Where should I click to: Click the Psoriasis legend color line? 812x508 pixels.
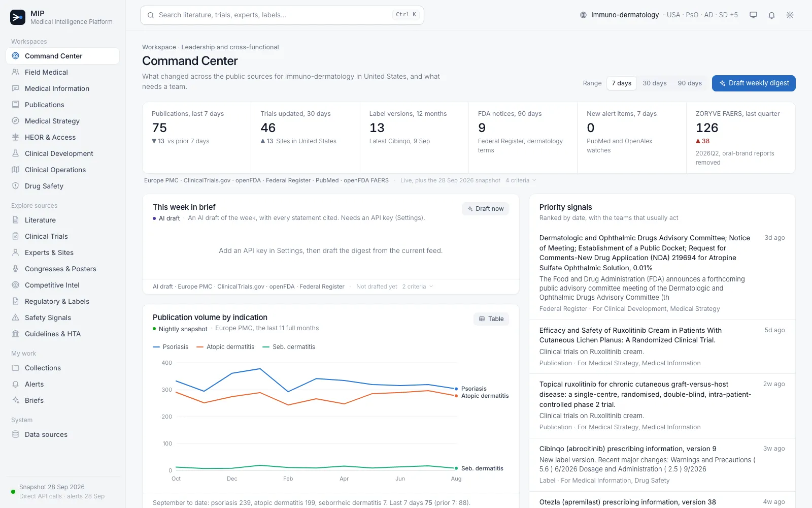pos(156,347)
